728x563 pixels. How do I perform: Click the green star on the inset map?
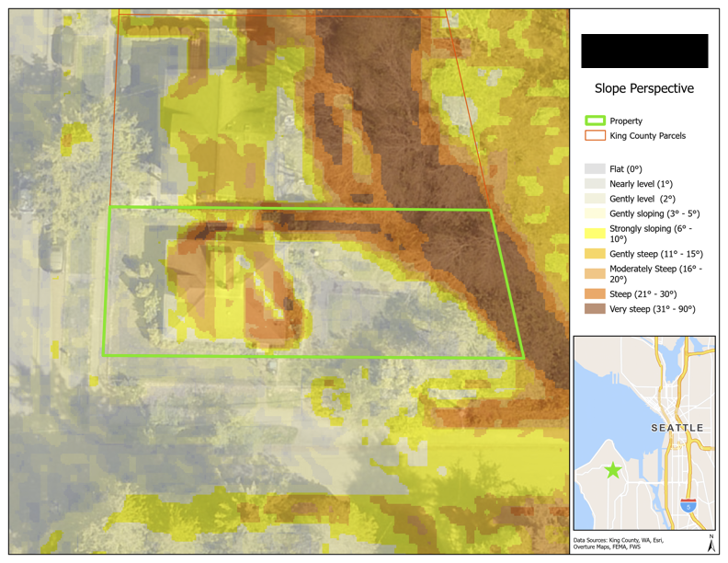click(613, 470)
